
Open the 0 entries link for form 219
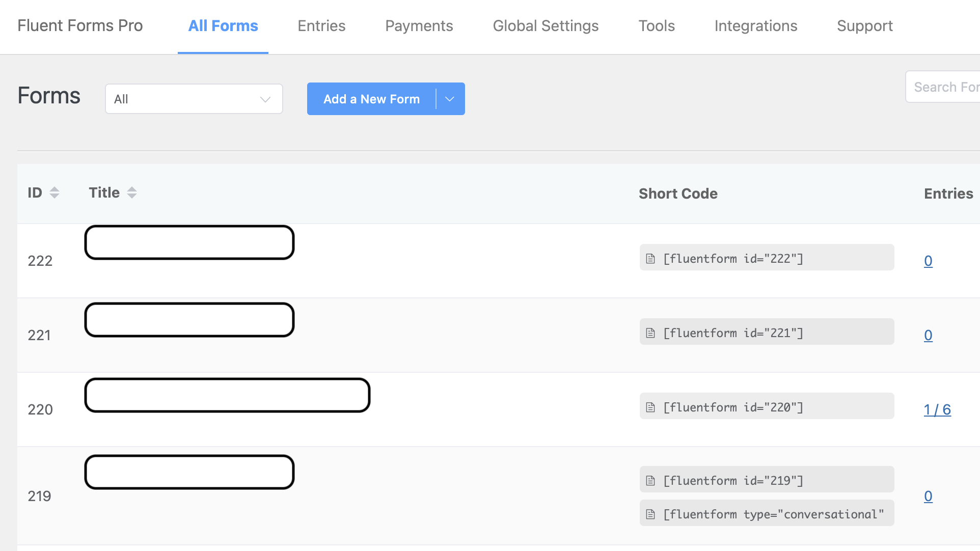[x=928, y=496]
